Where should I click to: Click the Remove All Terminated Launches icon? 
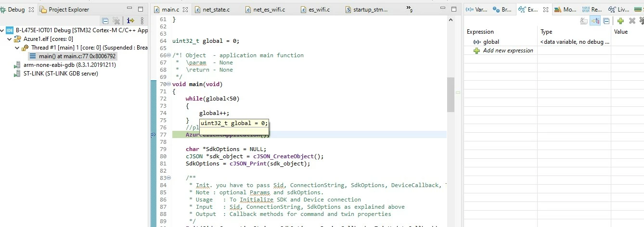coord(116,21)
